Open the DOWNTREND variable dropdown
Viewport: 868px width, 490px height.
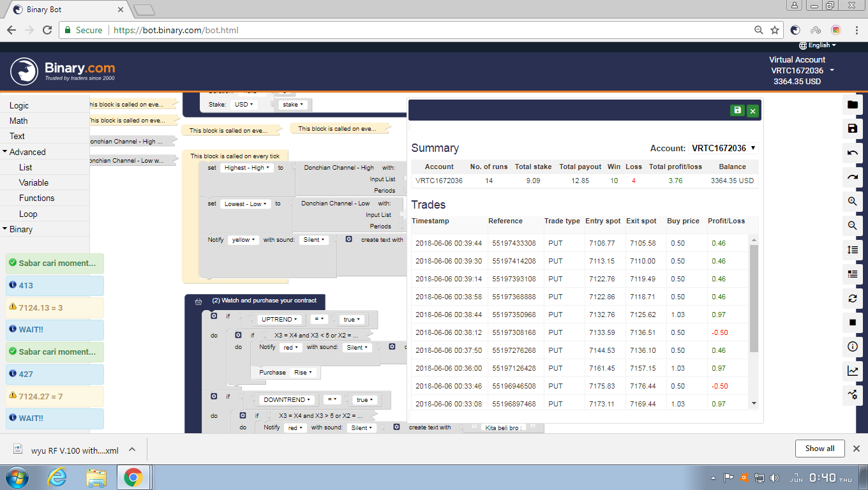[x=287, y=400]
